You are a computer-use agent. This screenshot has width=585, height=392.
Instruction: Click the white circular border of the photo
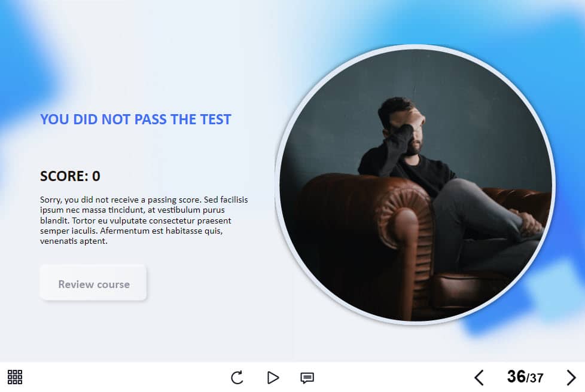(x=415, y=47)
